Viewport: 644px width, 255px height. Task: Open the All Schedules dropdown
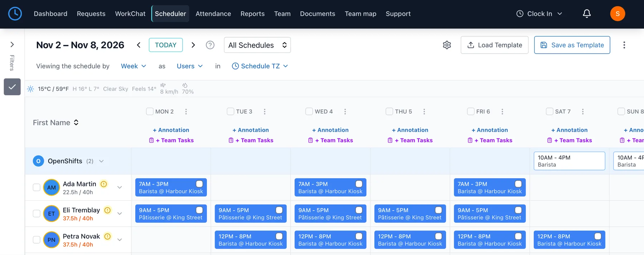tap(257, 45)
